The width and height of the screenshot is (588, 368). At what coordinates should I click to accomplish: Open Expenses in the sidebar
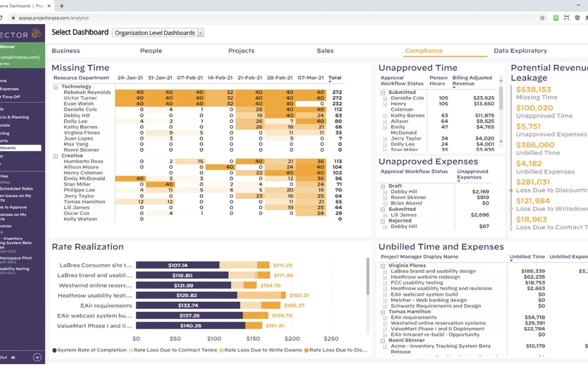[9, 89]
